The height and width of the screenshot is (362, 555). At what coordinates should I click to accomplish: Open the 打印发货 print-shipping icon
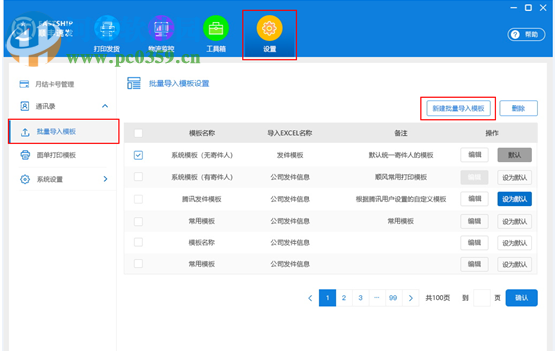[107, 29]
